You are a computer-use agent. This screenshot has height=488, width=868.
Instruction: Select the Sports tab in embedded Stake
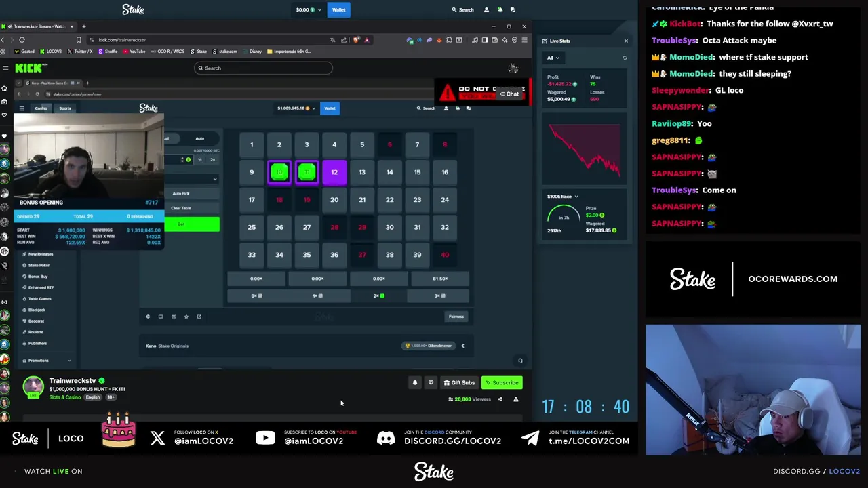(65, 108)
